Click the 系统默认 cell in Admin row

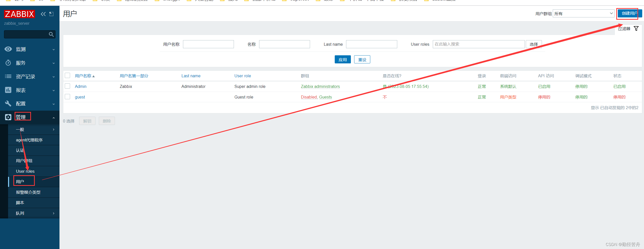508,86
